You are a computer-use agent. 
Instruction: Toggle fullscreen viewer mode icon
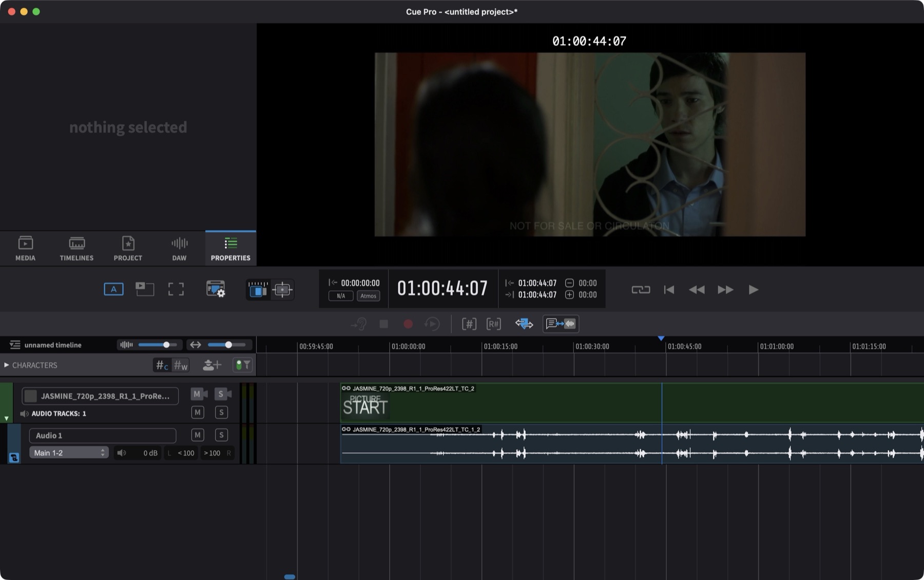[x=176, y=289]
